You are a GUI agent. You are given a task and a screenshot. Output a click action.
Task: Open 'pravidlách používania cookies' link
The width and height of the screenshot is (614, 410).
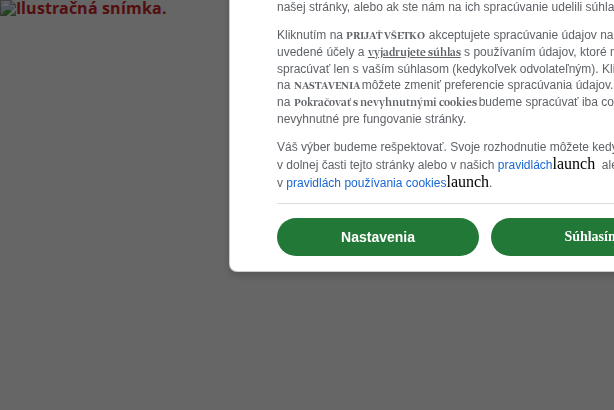click(366, 183)
